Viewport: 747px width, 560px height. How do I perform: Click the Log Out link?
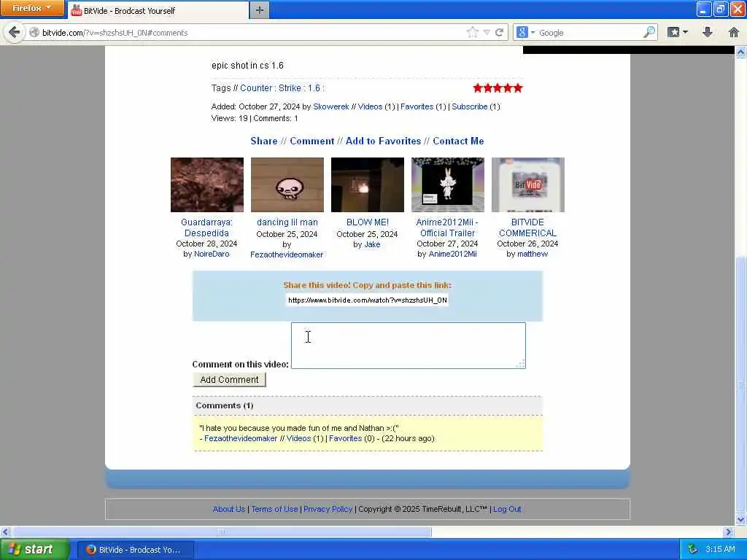[x=507, y=509]
